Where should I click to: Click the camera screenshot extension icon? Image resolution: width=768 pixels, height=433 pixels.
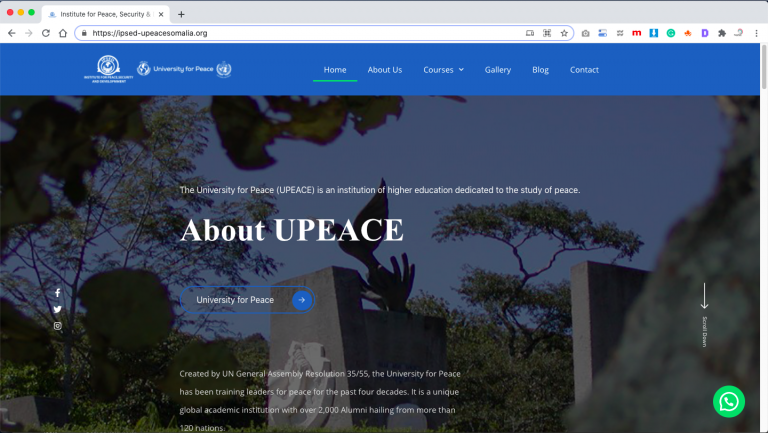[585, 33]
